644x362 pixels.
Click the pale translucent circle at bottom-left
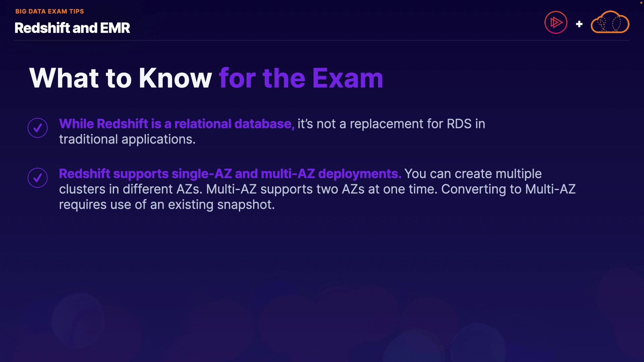(x=78, y=320)
